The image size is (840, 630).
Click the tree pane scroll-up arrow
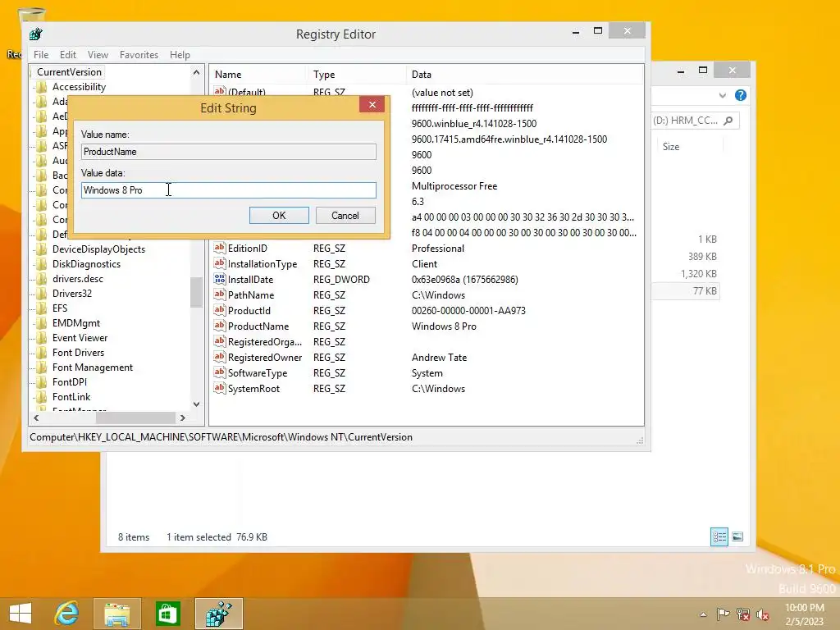pyautogui.click(x=196, y=72)
